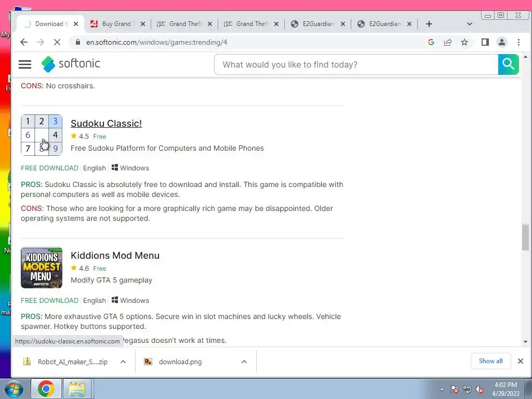Open Softonic hamburger menu

coord(25,64)
